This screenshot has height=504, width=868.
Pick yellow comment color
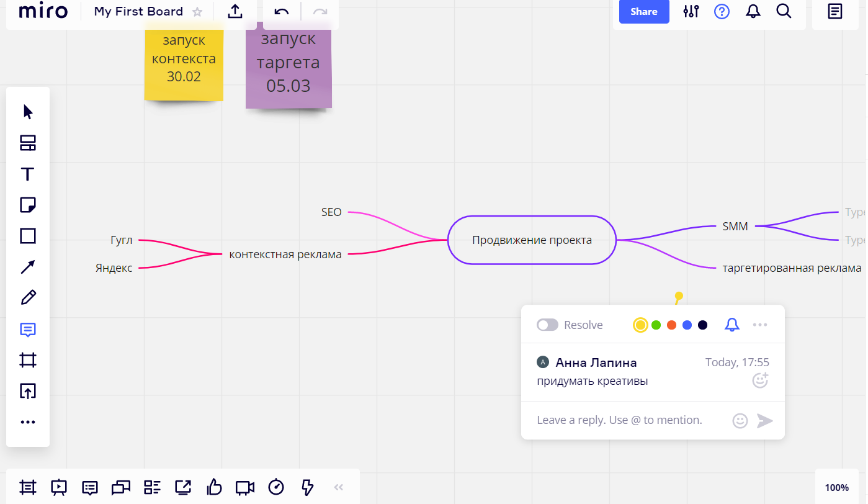click(640, 325)
